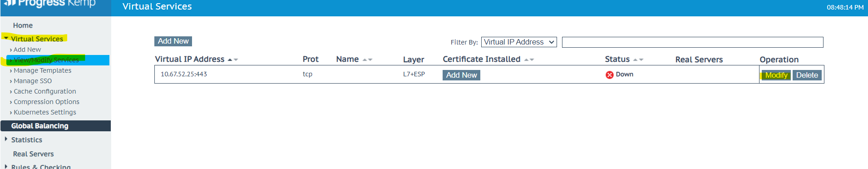Click the L7+ESP layer cell

pyautogui.click(x=414, y=74)
